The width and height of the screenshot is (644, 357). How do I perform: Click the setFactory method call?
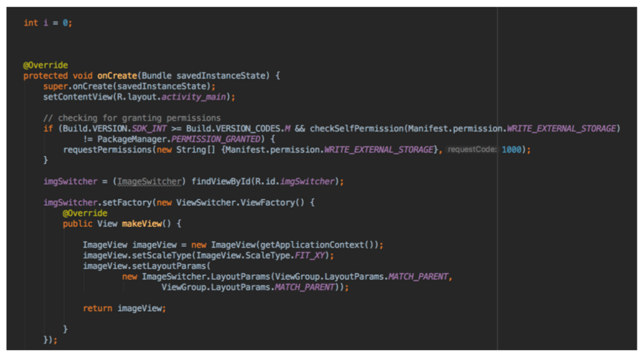pyautogui.click(x=127, y=203)
